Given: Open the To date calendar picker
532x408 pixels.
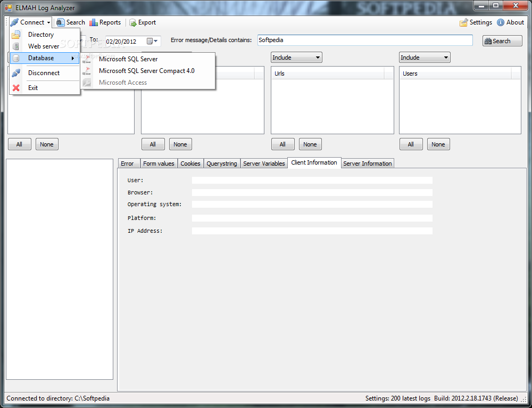Looking at the screenshot, I should click(x=152, y=41).
